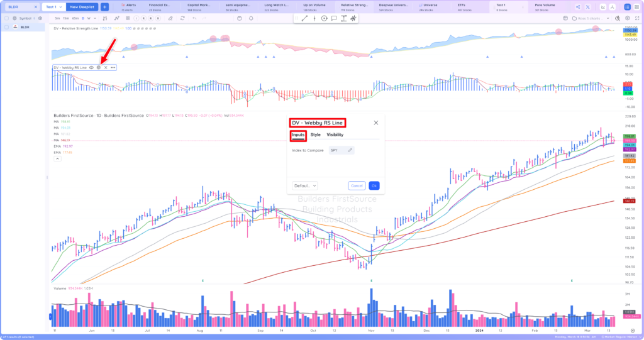
Task: Close the Webby RS Line settings dialog
Action: tap(376, 123)
